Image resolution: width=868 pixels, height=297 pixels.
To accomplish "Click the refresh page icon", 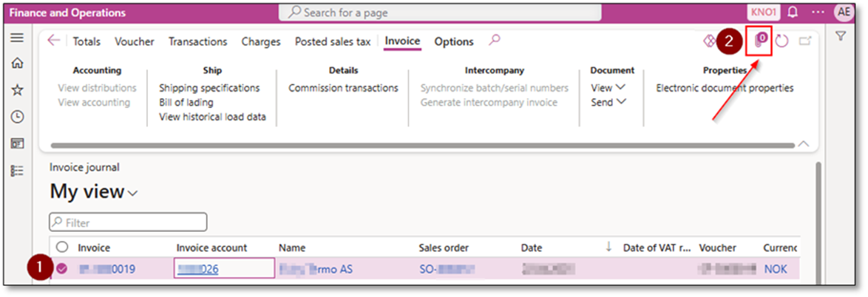I will point(782,41).
